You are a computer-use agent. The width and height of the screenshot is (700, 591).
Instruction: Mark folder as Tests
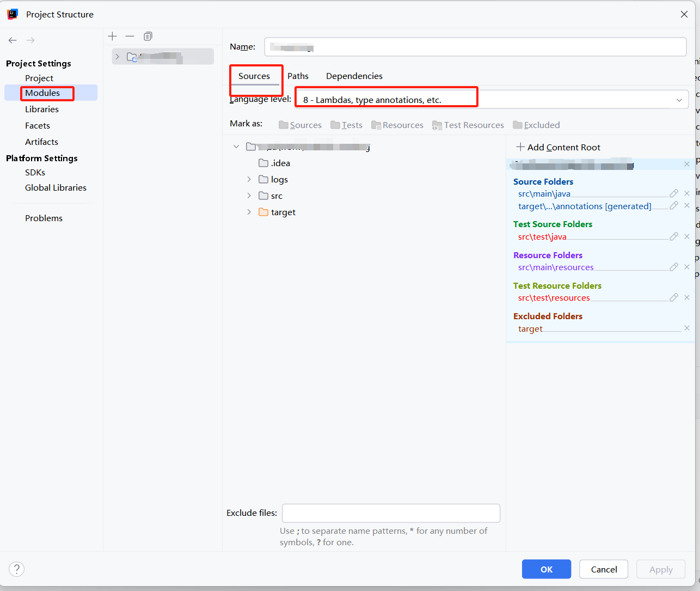click(x=346, y=125)
